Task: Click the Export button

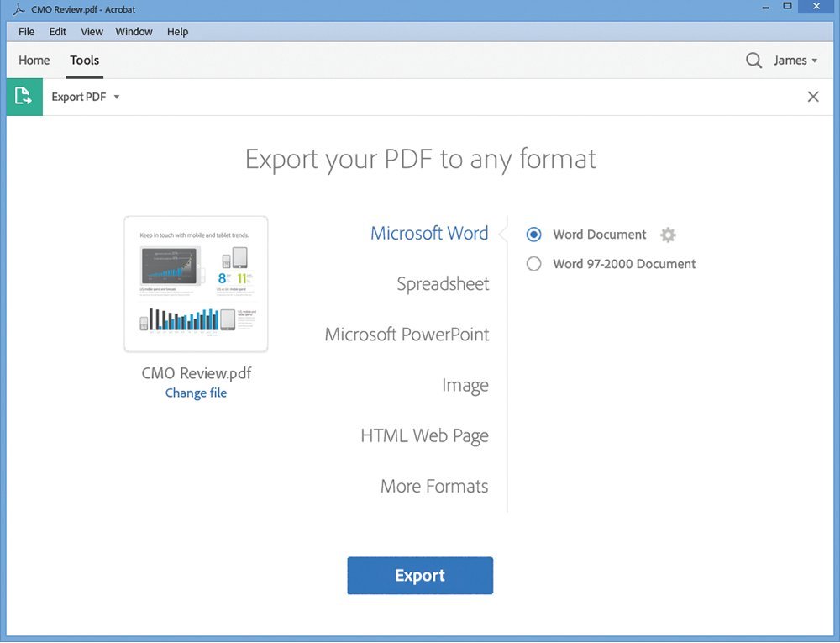Action: [420, 575]
